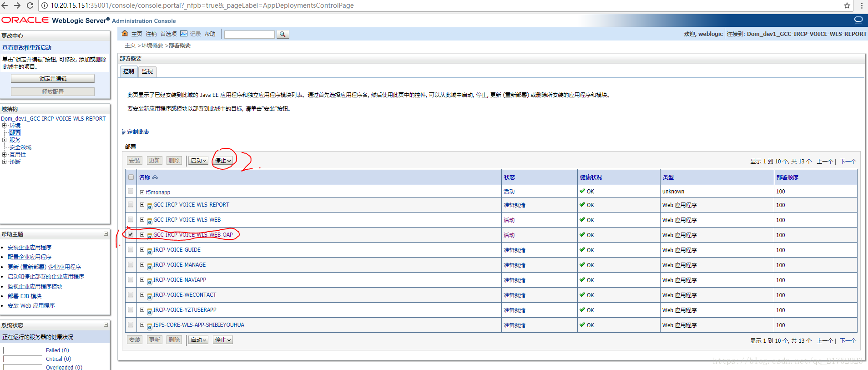Collapse the 帮助主题 panel
868x370 pixels.
(x=106, y=234)
